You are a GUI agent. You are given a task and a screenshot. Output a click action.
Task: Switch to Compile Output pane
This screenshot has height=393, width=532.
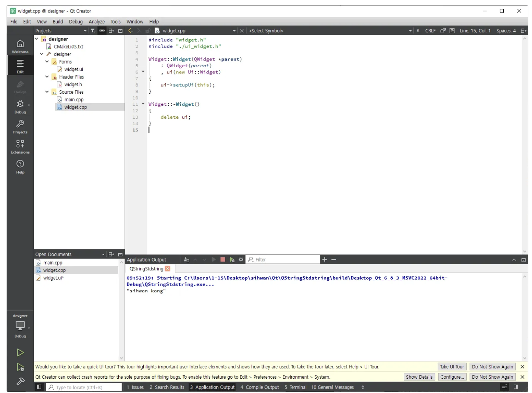[x=260, y=387]
